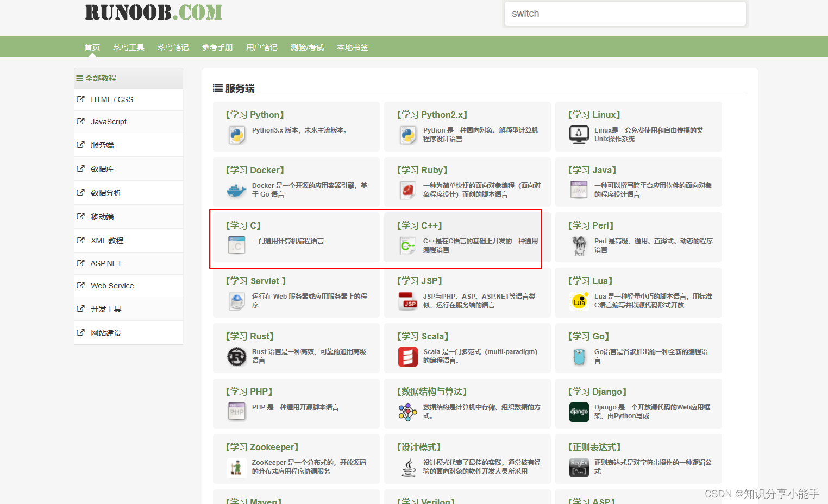
Task: Open the 【学习 C】 title link
Action: tap(243, 225)
